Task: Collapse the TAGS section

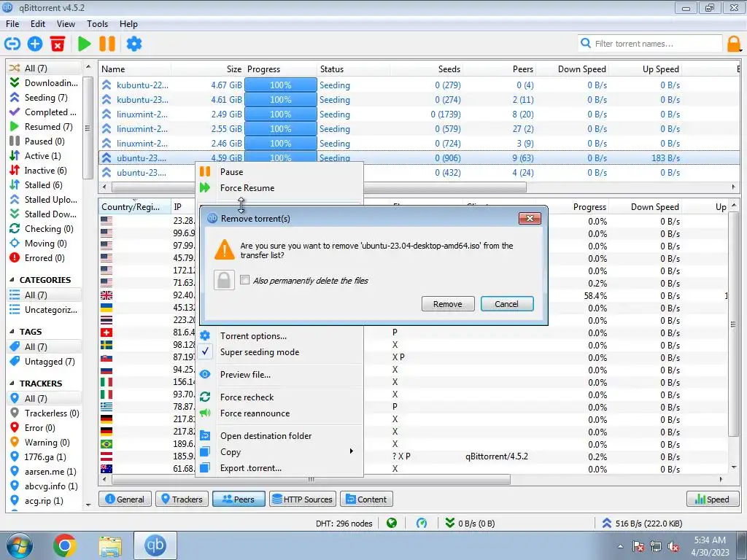Action: tap(12, 332)
